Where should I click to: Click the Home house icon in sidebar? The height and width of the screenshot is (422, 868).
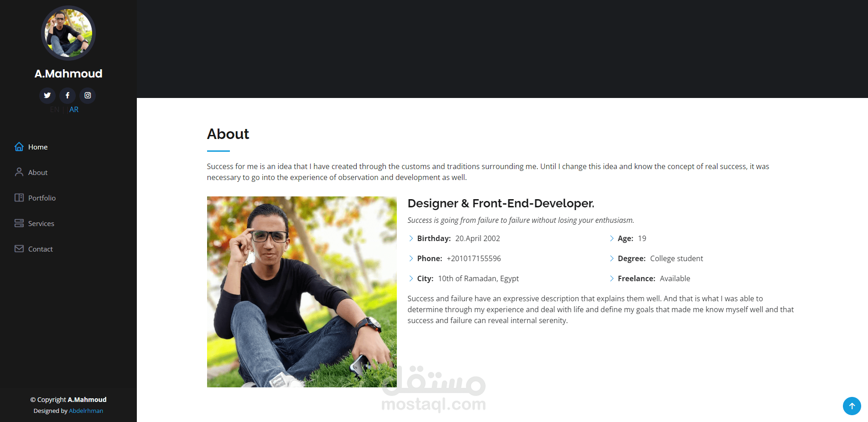(19, 147)
